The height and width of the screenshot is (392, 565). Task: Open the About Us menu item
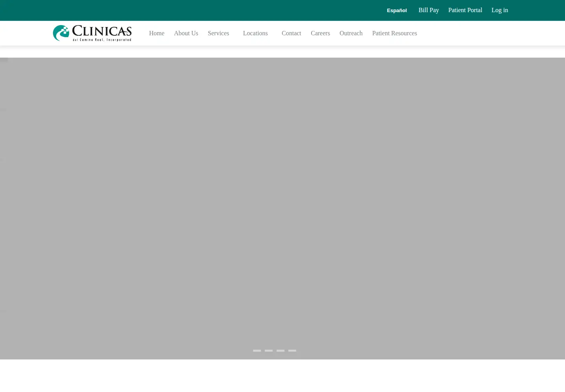pos(186,33)
